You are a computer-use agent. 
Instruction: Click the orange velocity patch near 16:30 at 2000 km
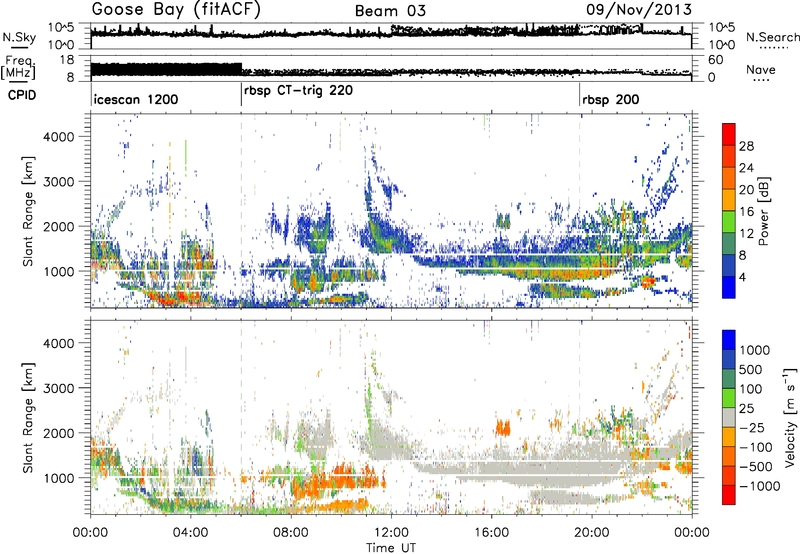click(503, 426)
